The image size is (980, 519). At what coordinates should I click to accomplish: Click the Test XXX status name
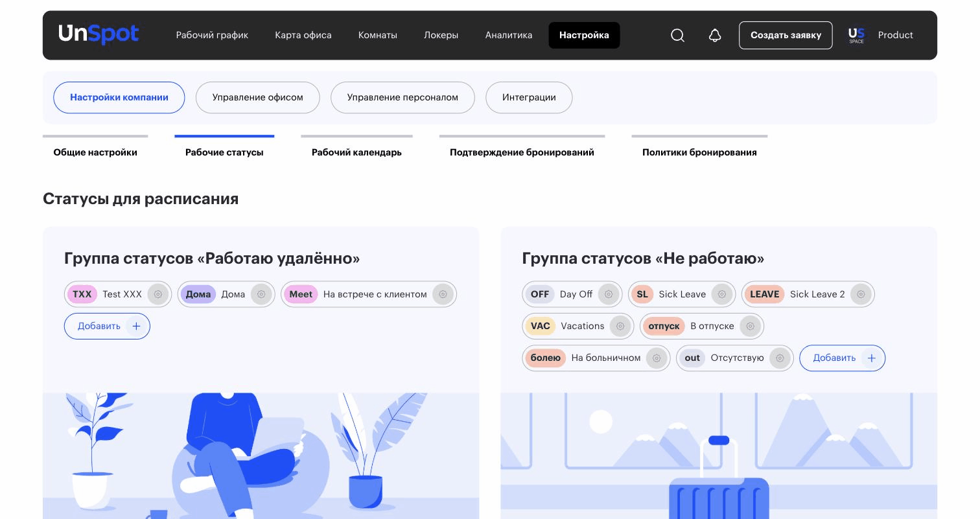(x=122, y=294)
